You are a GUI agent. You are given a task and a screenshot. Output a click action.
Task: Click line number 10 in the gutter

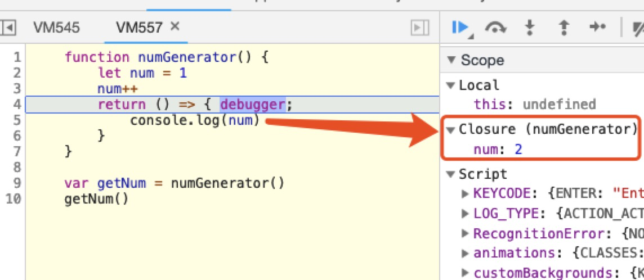coord(13,199)
